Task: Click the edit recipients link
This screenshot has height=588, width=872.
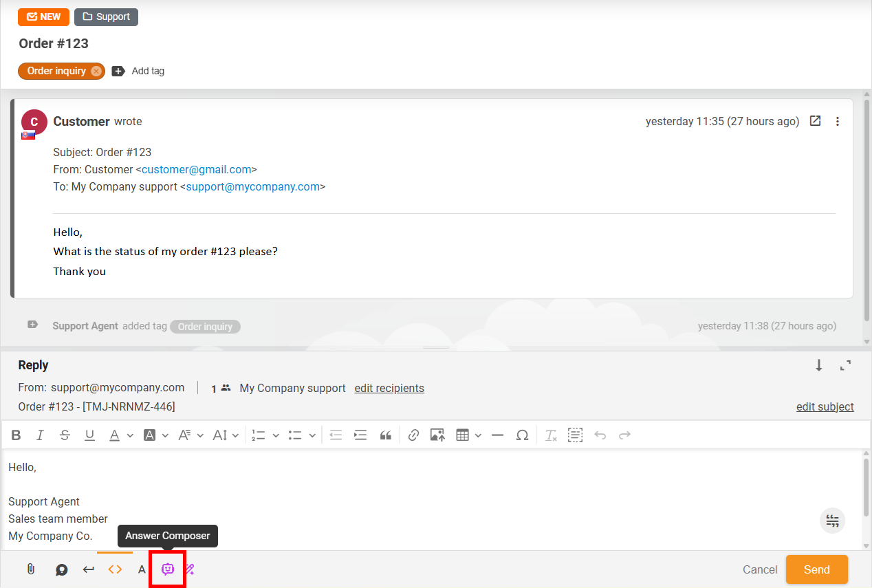Action: tap(389, 388)
